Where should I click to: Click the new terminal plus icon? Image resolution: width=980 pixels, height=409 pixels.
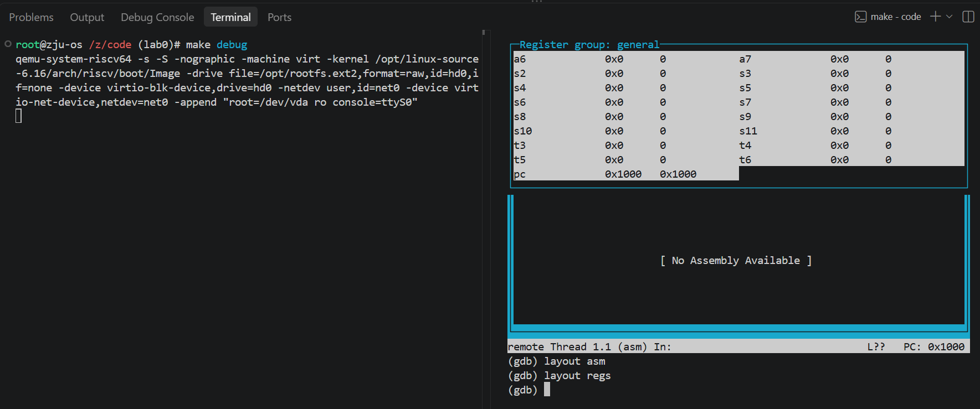click(x=935, y=17)
